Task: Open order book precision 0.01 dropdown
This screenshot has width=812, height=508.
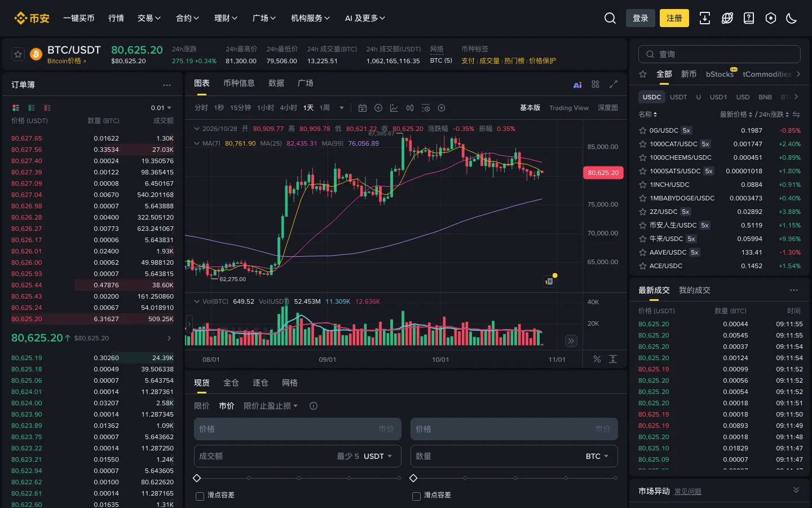Action: click(161, 108)
